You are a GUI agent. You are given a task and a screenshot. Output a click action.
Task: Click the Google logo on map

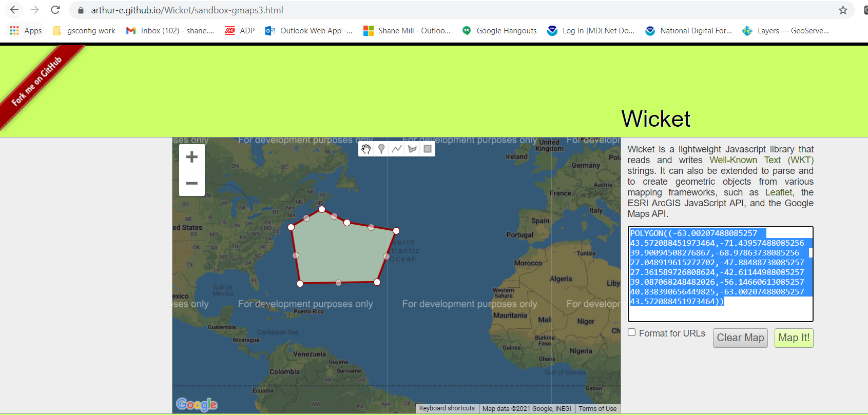[197, 404]
